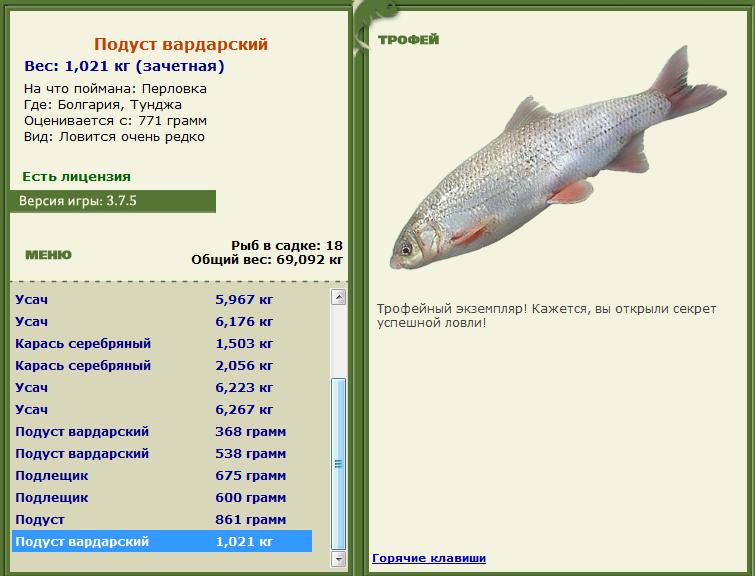This screenshot has height=576, width=755.
Task: Click the Вес: 1,021 кг (зачетная) line
Action: (124, 66)
